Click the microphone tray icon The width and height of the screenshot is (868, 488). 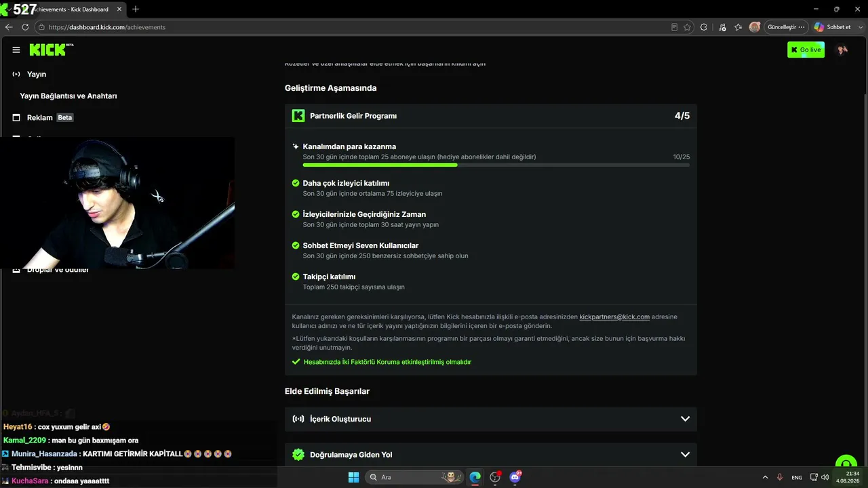coord(780,477)
